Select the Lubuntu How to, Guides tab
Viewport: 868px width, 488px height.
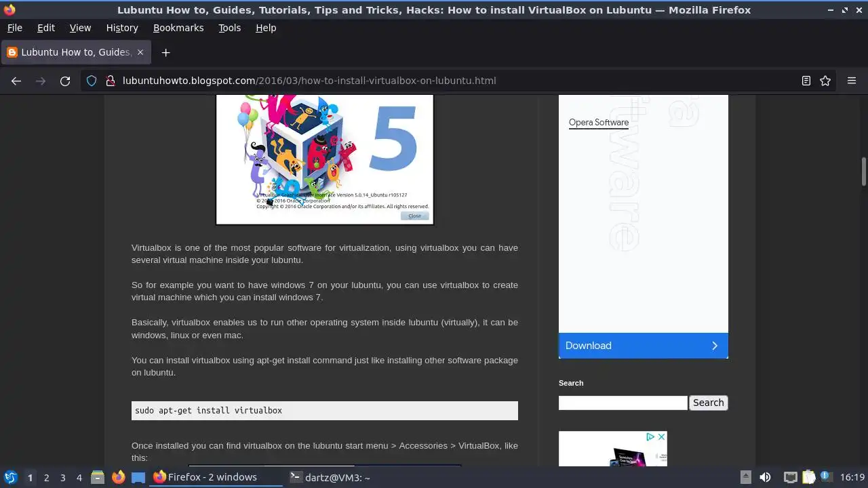76,52
